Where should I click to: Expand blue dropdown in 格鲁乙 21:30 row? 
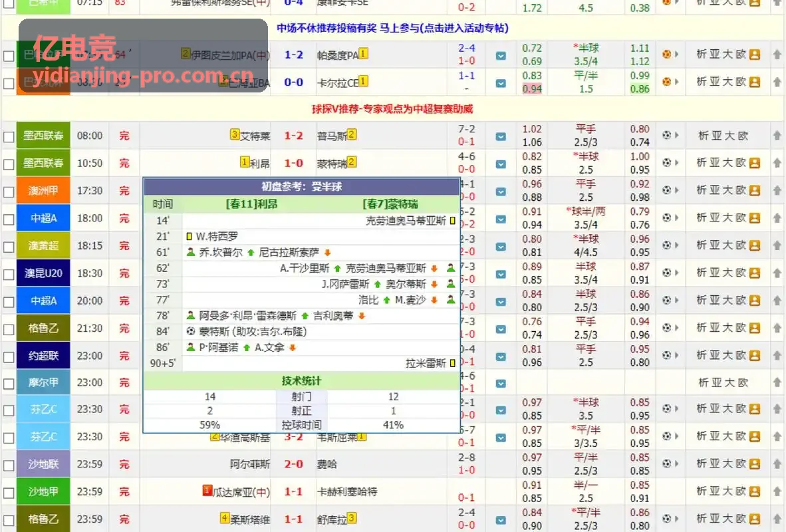(500, 329)
